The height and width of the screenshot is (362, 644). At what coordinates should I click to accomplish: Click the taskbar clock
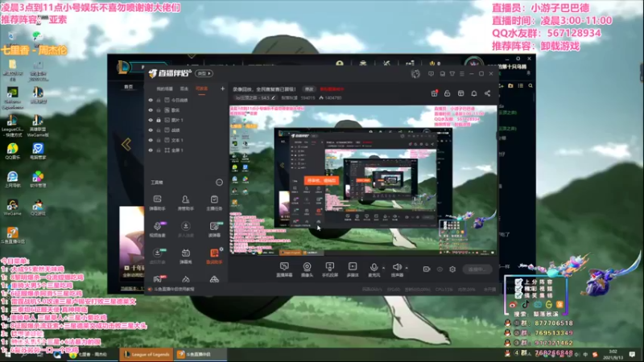(613, 354)
